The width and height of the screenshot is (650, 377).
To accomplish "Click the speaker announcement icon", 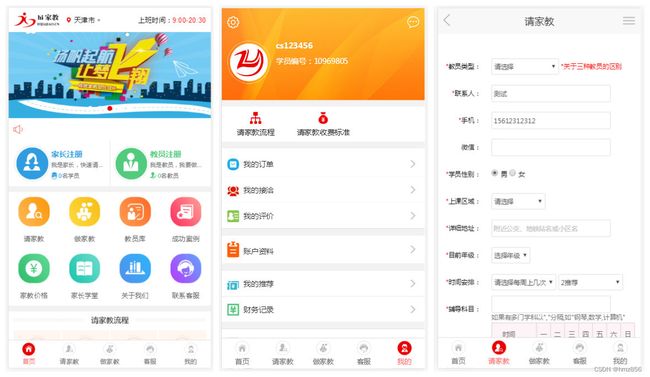I will pyautogui.click(x=18, y=129).
